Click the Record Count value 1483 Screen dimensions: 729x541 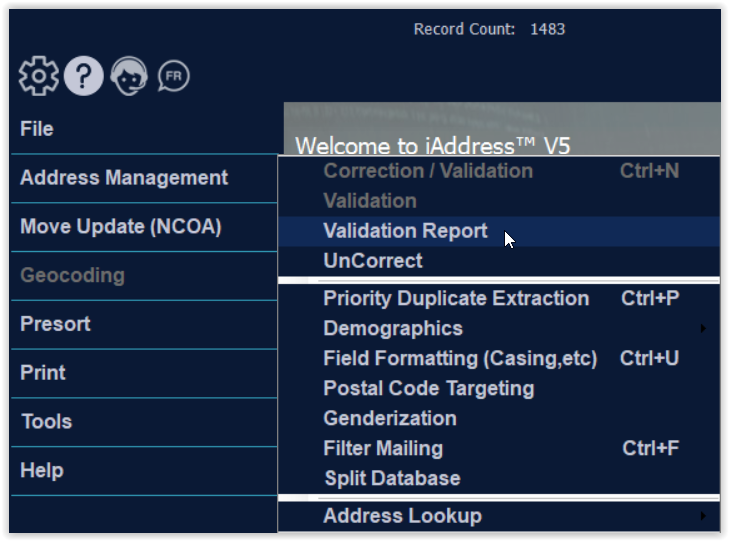click(x=548, y=29)
